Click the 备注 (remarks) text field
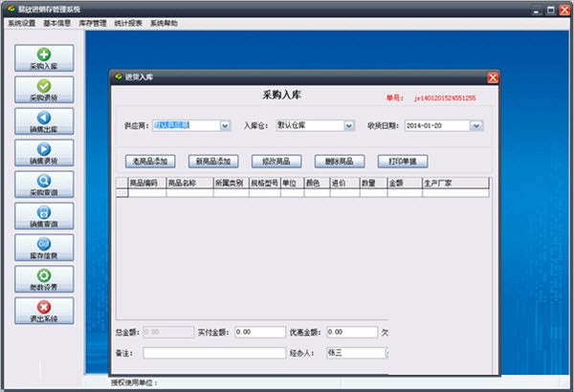The width and height of the screenshot is (574, 392). point(214,353)
